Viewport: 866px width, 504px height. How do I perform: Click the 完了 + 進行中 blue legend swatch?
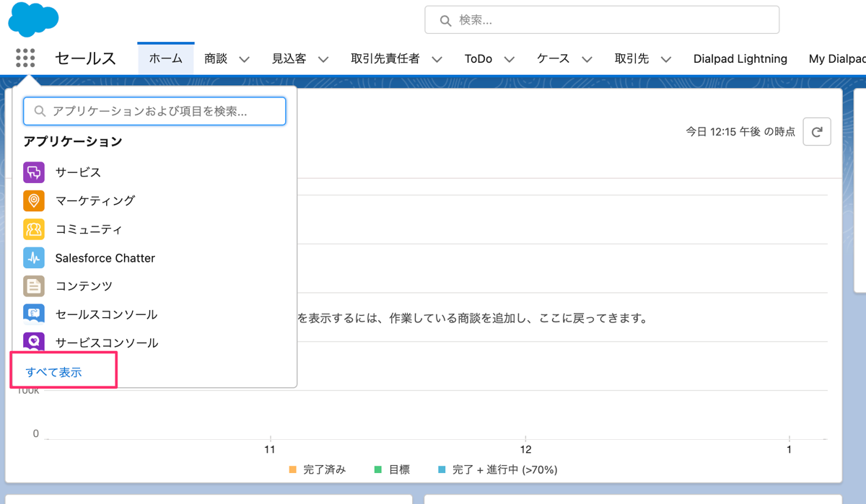point(442,469)
